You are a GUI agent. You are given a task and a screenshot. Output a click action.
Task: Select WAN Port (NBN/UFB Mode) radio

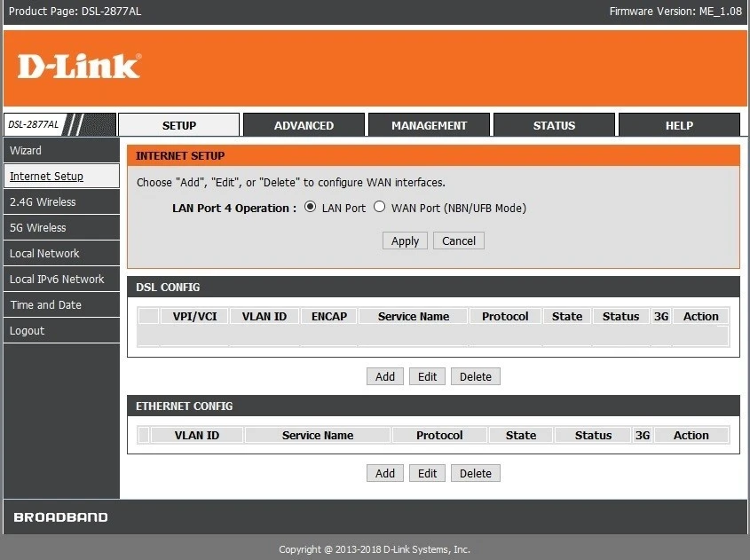coord(379,207)
